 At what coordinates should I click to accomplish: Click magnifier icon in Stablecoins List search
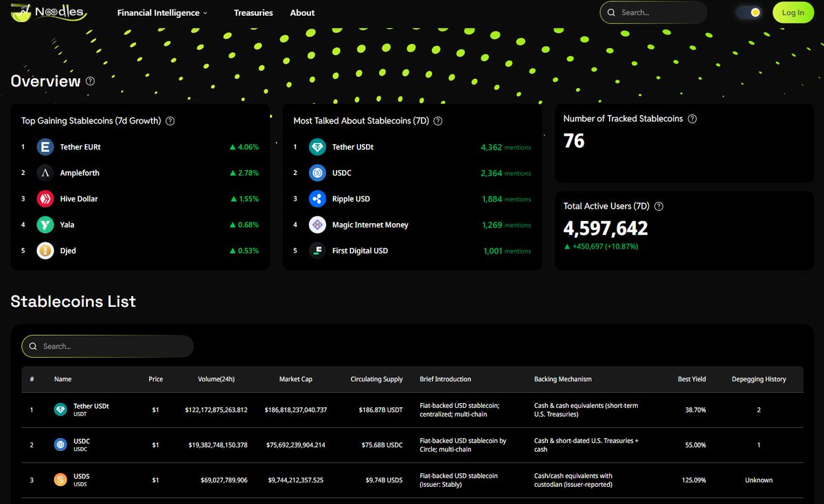click(33, 346)
